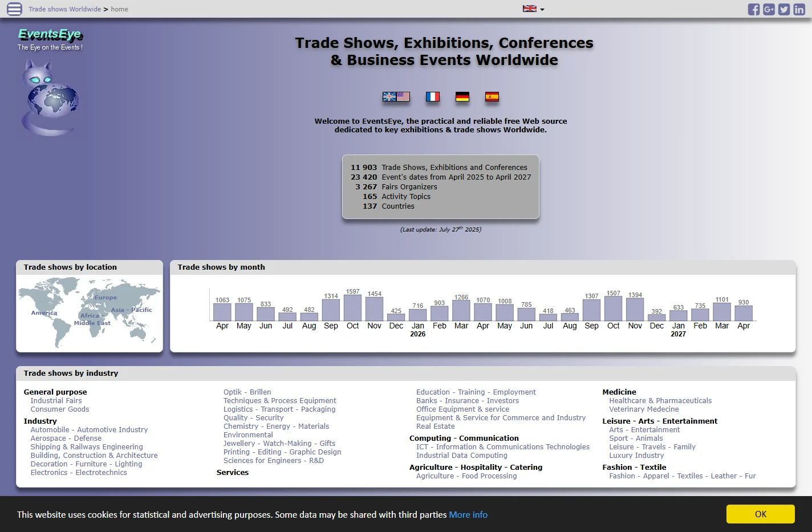Click the Mar 1101 bar in chart
This screenshot has height=532, width=812.
[722, 312]
